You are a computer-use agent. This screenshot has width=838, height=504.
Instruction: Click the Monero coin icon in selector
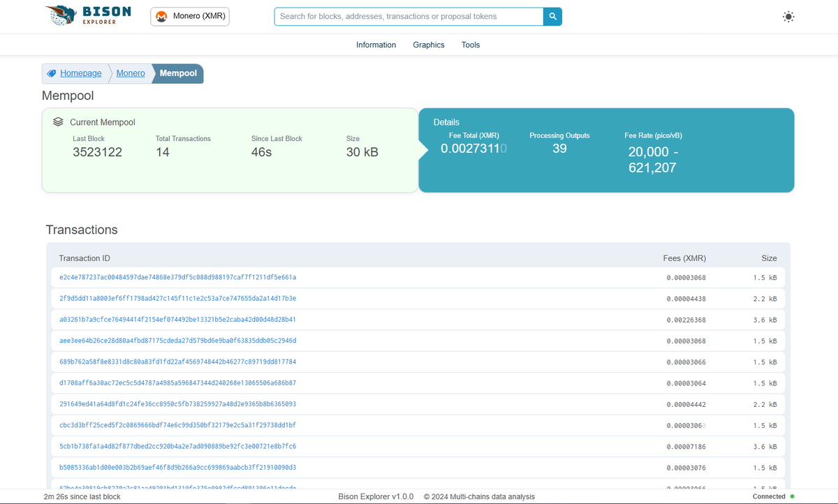[161, 16]
